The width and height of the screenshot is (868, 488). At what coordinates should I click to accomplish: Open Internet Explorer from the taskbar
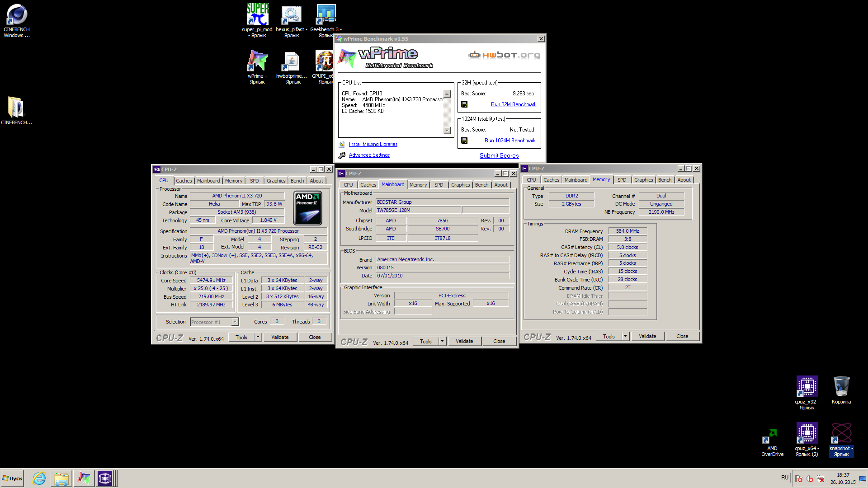coord(39,479)
